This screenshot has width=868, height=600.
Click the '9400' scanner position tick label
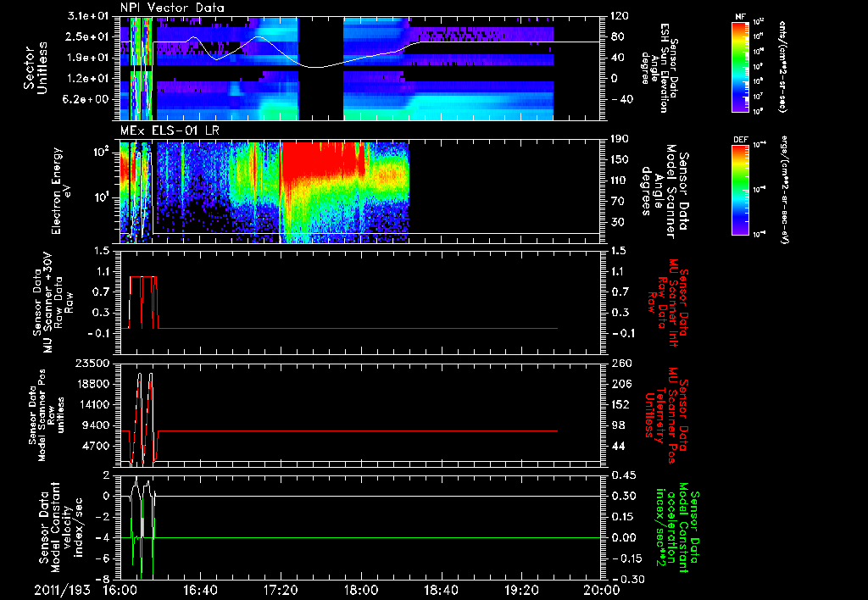[x=97, y=425]
